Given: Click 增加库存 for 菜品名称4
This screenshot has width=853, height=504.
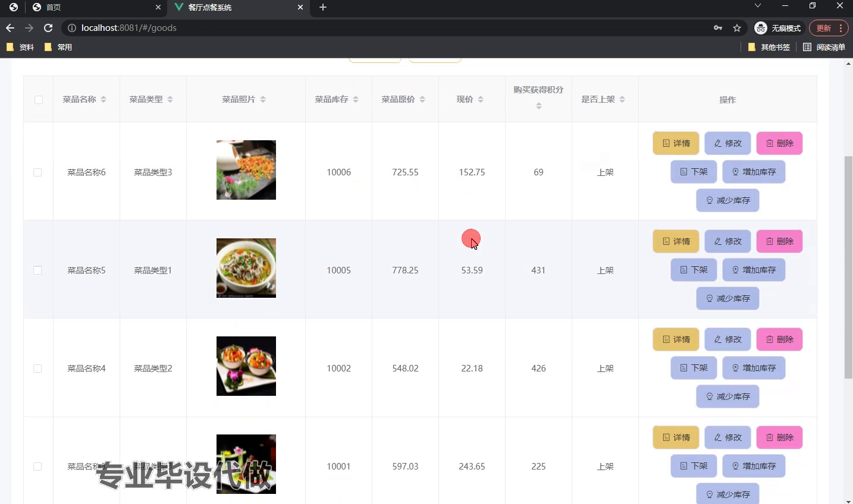Looking at the screenshot, I should tap(754, 368).
